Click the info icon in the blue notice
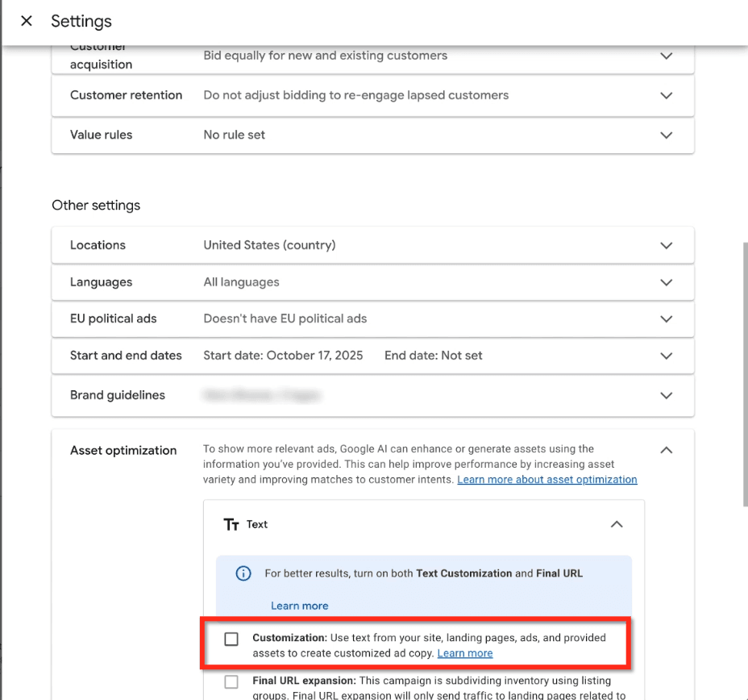The image size is (748, 700). (x=243, y=573)
